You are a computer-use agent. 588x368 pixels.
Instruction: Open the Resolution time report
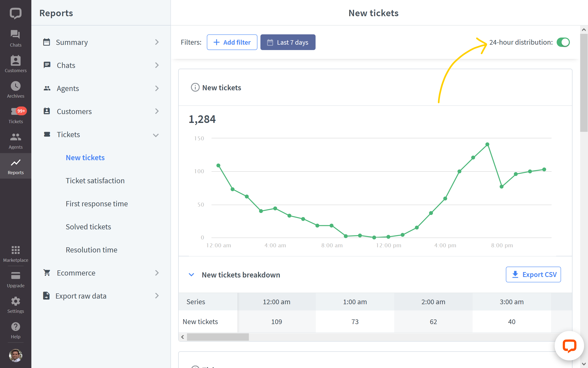click(x=91, y=250)
